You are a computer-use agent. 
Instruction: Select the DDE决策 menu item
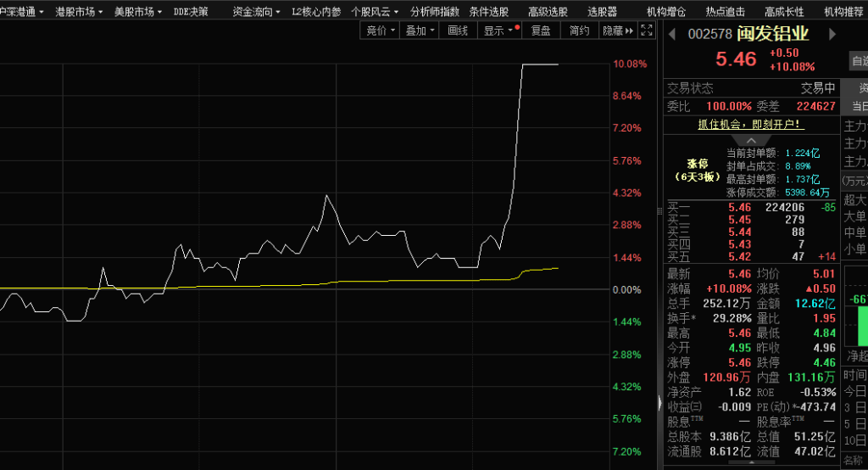tap(191, 12)
